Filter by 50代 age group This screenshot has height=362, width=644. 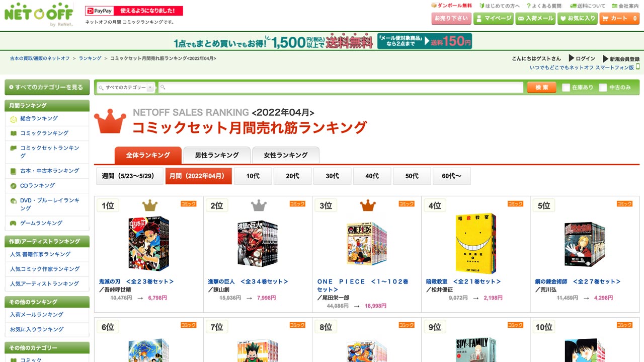click(x=412, y=176)
